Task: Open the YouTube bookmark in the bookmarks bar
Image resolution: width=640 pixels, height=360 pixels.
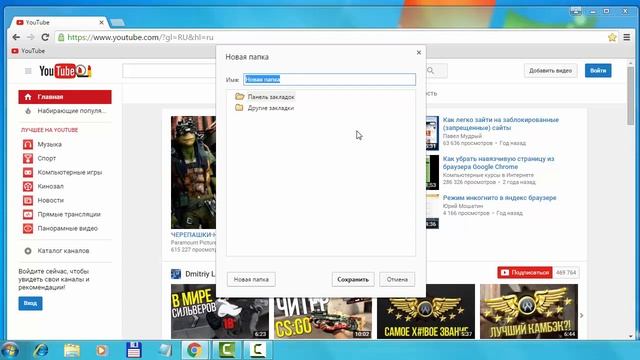Action: coord(28,51)
